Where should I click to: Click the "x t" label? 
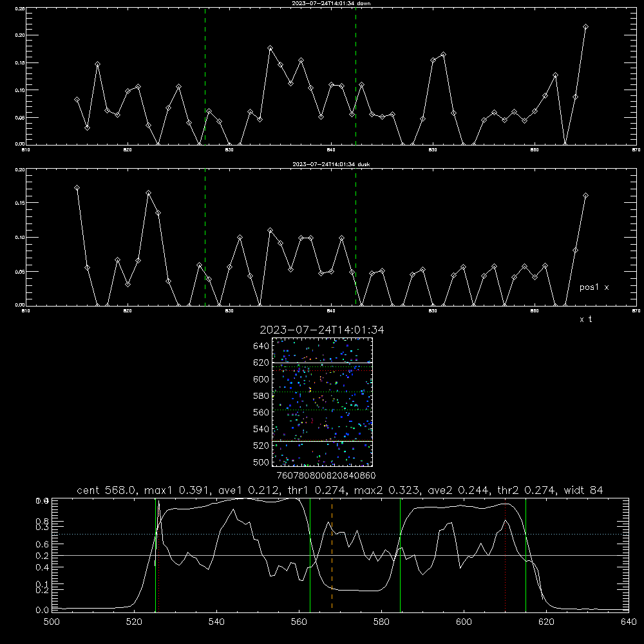tap(585, 319)
